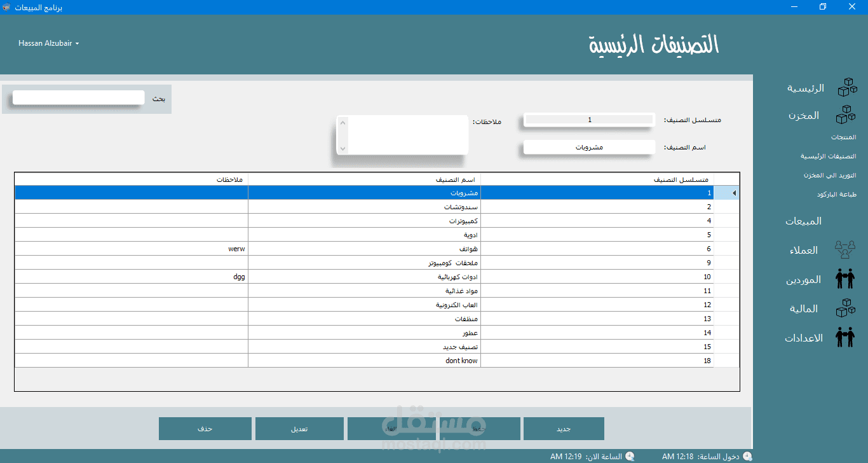Click the clock icon beside دخول الساعة
The width and height of the screenshot is (868, 463).
pyautogui.click(x=747, y=456)
